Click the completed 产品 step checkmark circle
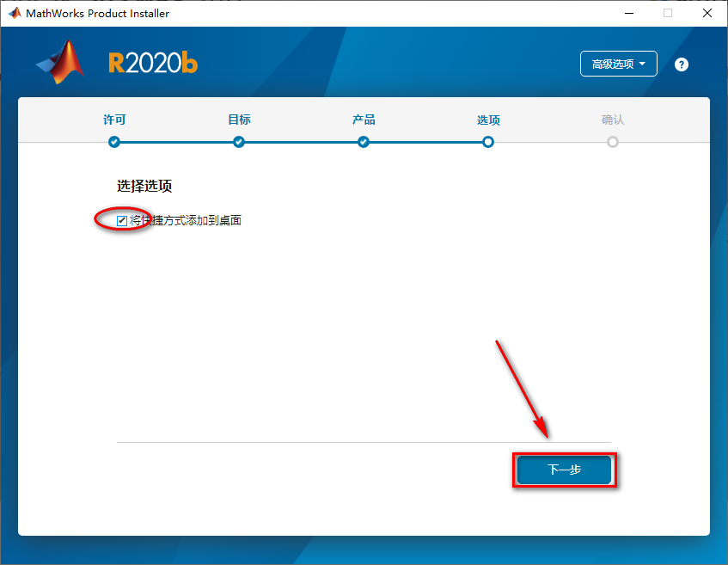Viewport: 728px width, 565px height. [x=364, y=142]
